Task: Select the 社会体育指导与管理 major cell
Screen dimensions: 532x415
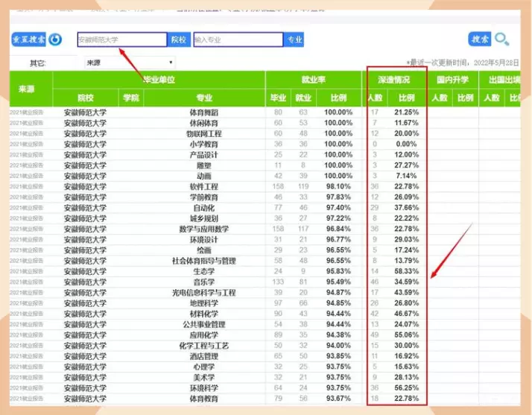Action: (204, 261)
